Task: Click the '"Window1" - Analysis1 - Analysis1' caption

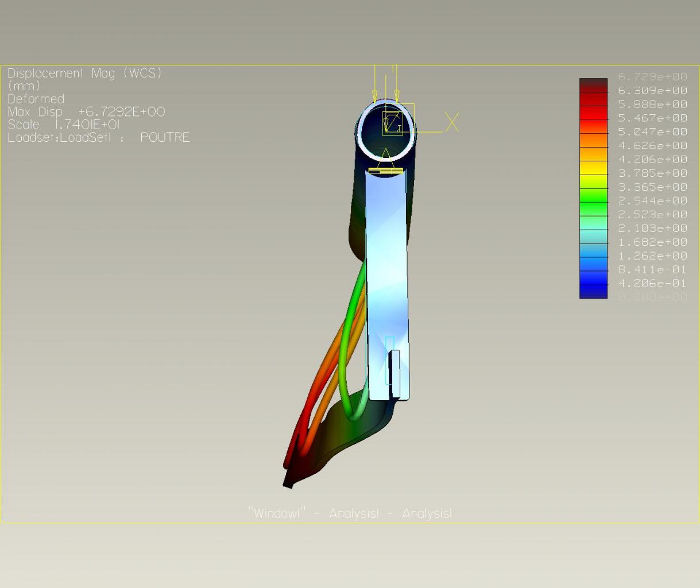Action: click(x=350, y=513)
